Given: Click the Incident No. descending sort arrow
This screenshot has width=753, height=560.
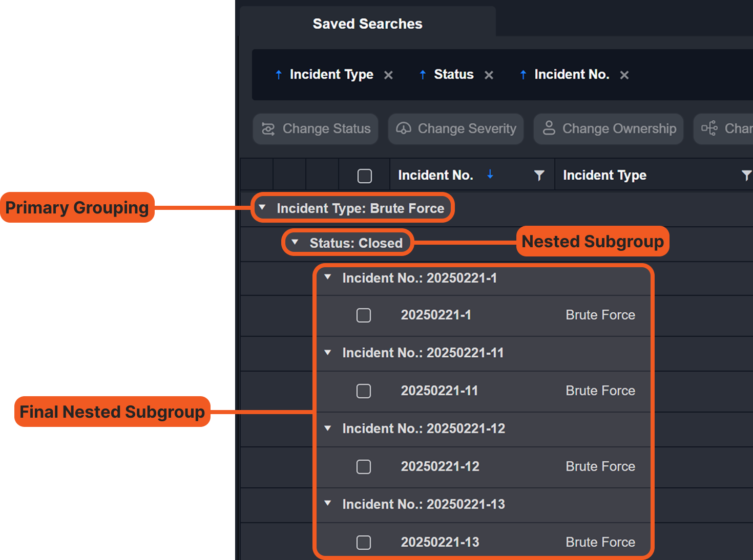Looking at the screenshot, I should (x=490, y=175).
